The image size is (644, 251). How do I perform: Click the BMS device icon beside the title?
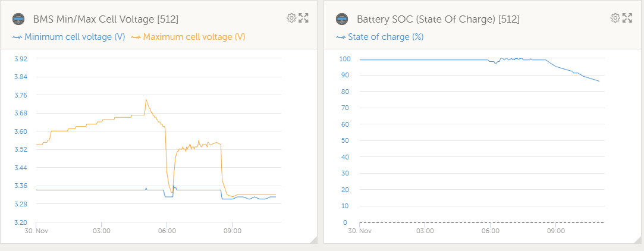[x=18, y=19]
